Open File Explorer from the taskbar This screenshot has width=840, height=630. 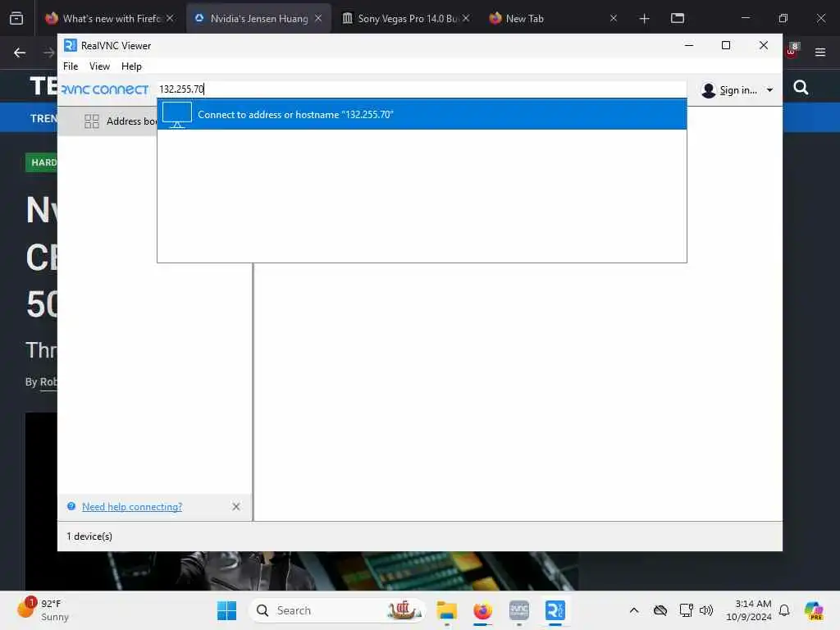[446, 610]
